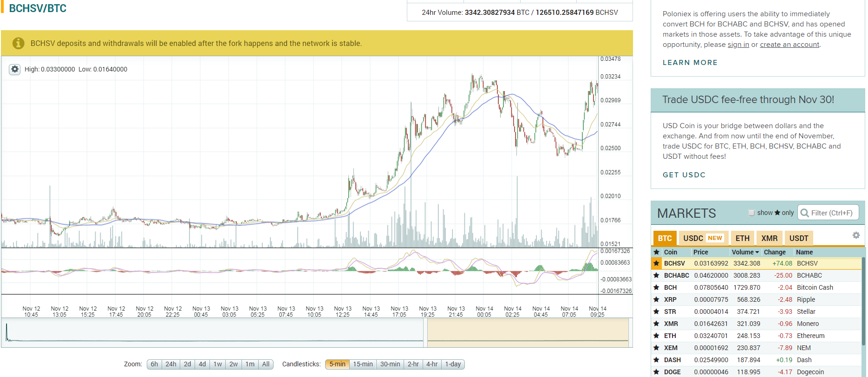The image size is (868, 377).
Task: Toggle favorite star for DASH row
Action: (656, 360)
